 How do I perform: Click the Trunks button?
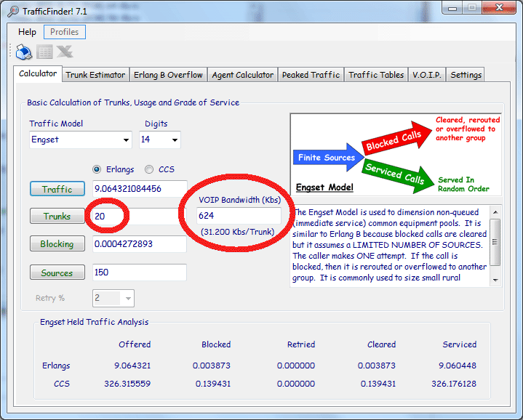coord(57,216)
